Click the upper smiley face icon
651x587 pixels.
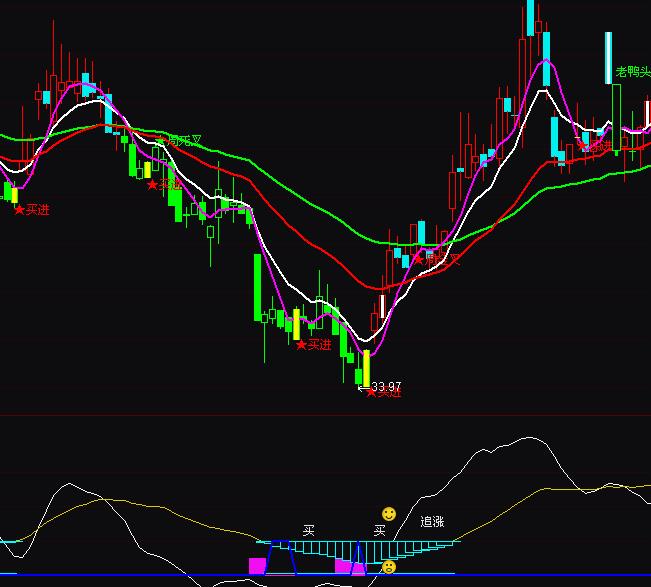389,514
